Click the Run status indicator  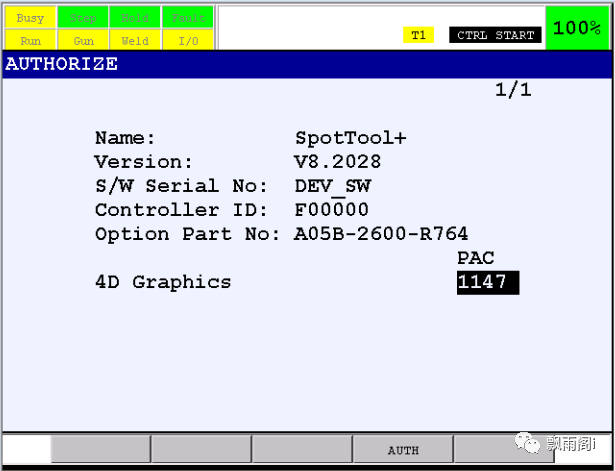pyautogui.click(x=30, y=40)
